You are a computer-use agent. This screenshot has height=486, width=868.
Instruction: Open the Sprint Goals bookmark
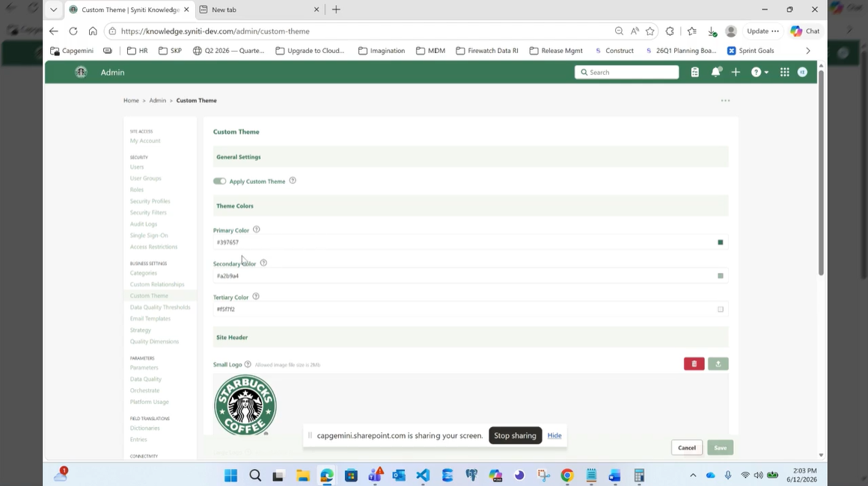pos(750,50)
